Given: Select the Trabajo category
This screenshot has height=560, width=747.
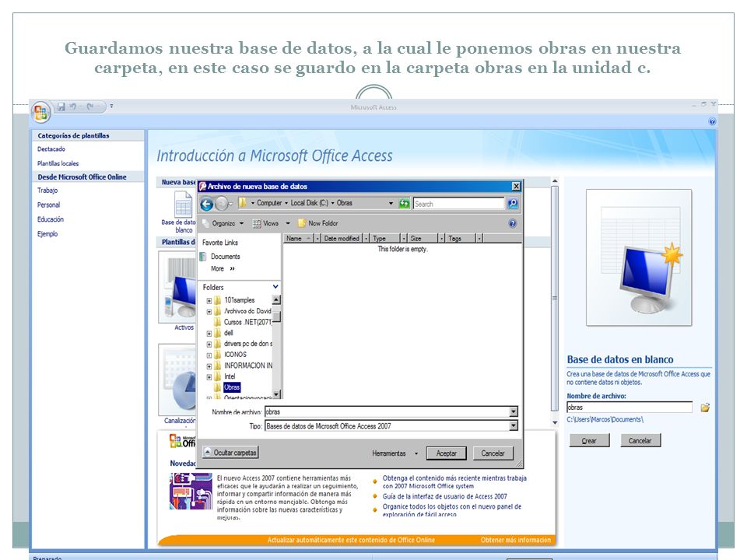Looking at the screenshot, I should pos(47,191).
